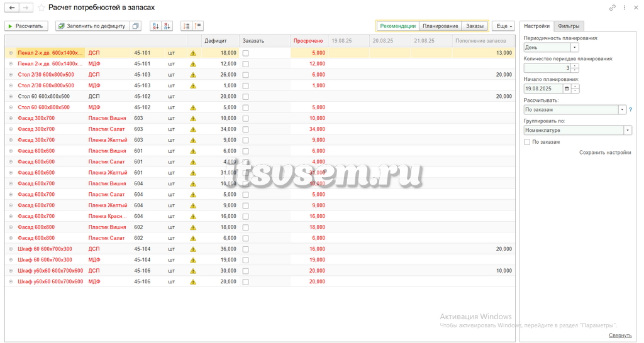Open the Настройки tab

(x=536, y=26)
